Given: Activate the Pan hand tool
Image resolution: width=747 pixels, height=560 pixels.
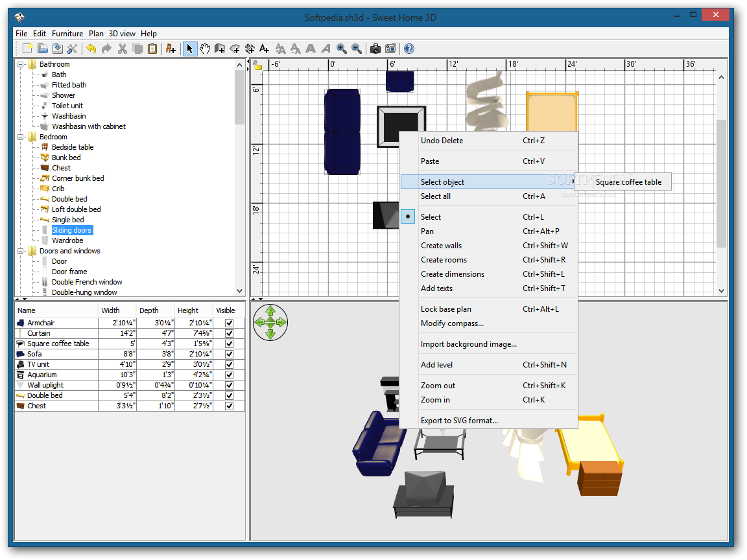Looking at the screenshot, I should (205, 49).
